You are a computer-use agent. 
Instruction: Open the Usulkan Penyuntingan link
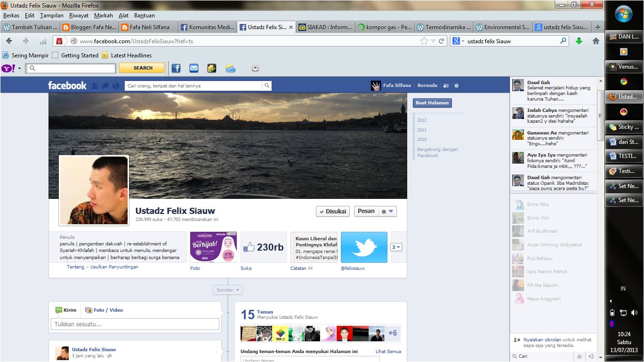113,267
